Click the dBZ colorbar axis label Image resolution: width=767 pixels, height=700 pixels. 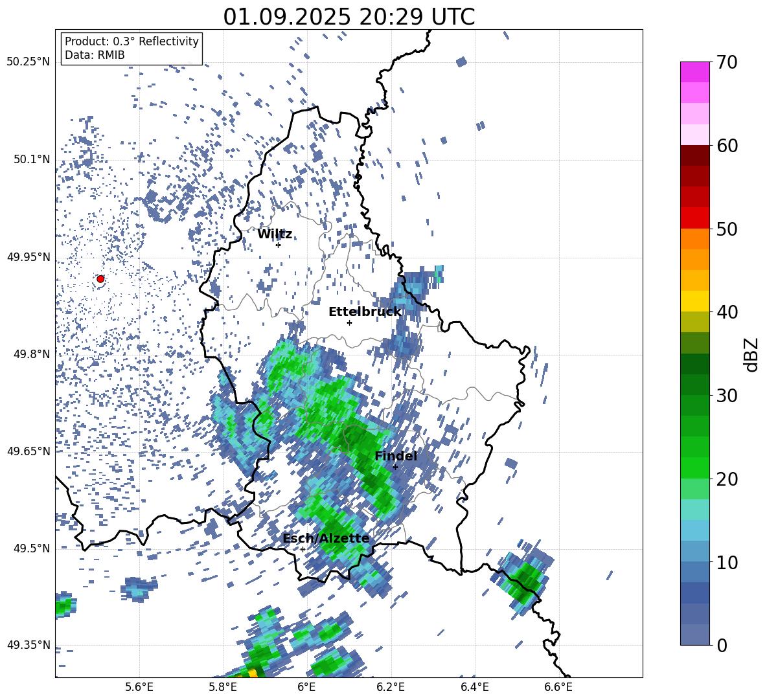click(750, 354)
